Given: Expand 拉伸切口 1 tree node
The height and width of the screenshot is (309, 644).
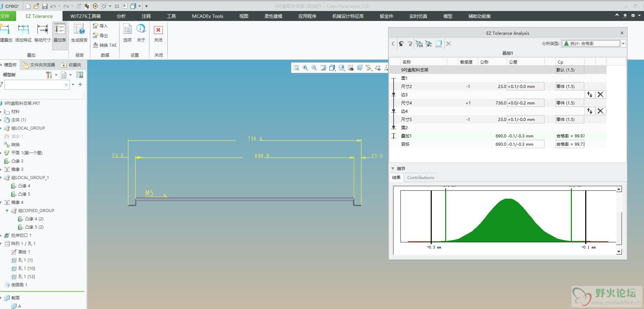Looking at the screenshot, I should click(1, 235).
